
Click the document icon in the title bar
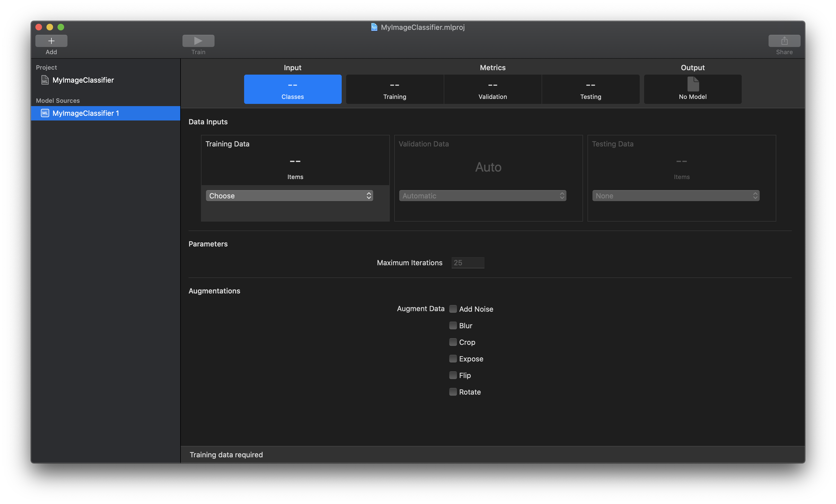click(x=374, y=27)
